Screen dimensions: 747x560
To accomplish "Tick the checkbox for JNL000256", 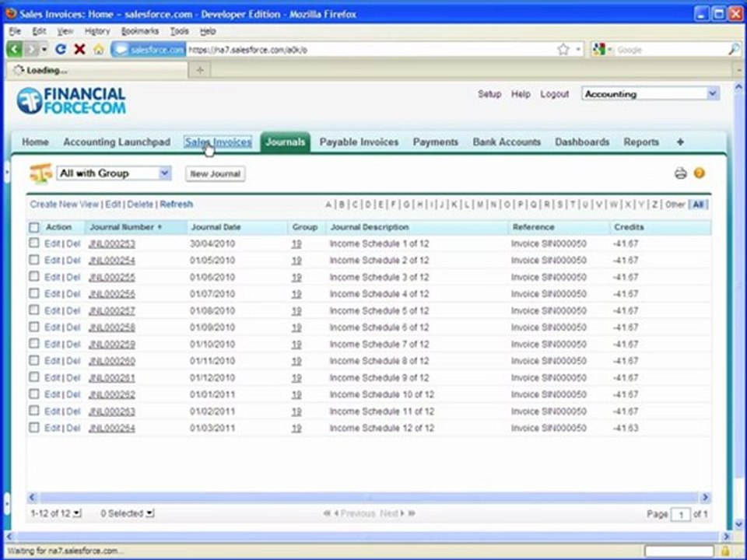I will (x=33, y=293).
